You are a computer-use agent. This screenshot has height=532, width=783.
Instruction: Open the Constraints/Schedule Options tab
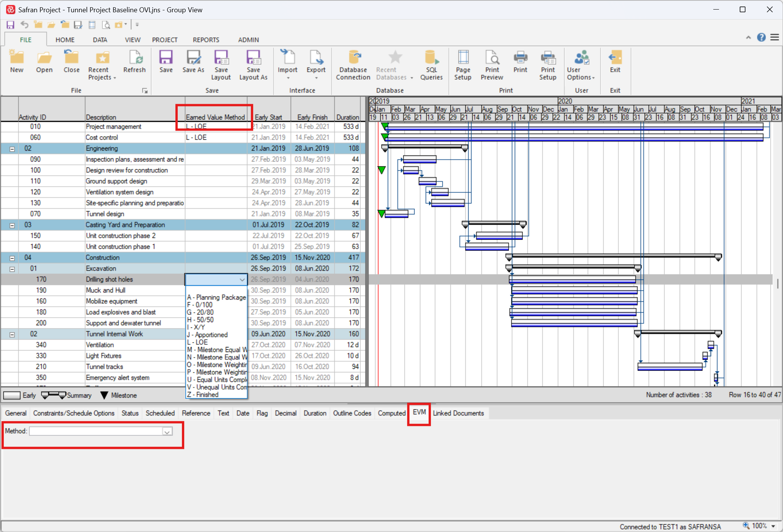(74, 413)
